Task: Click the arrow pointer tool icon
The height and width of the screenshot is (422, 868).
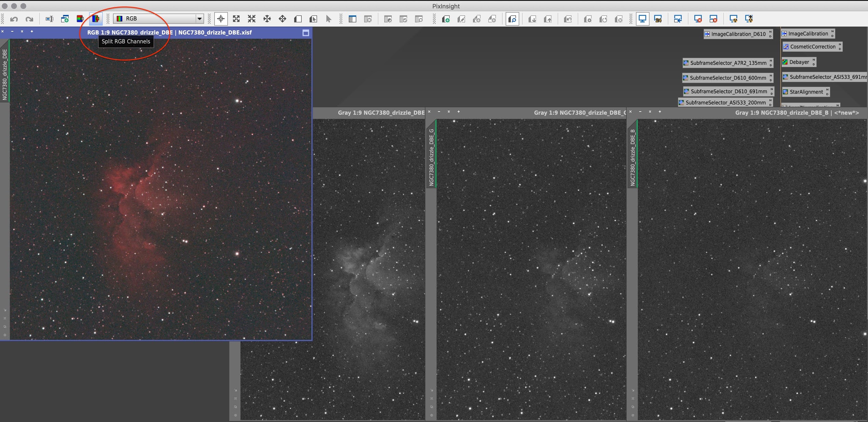Action: point(328,19)
